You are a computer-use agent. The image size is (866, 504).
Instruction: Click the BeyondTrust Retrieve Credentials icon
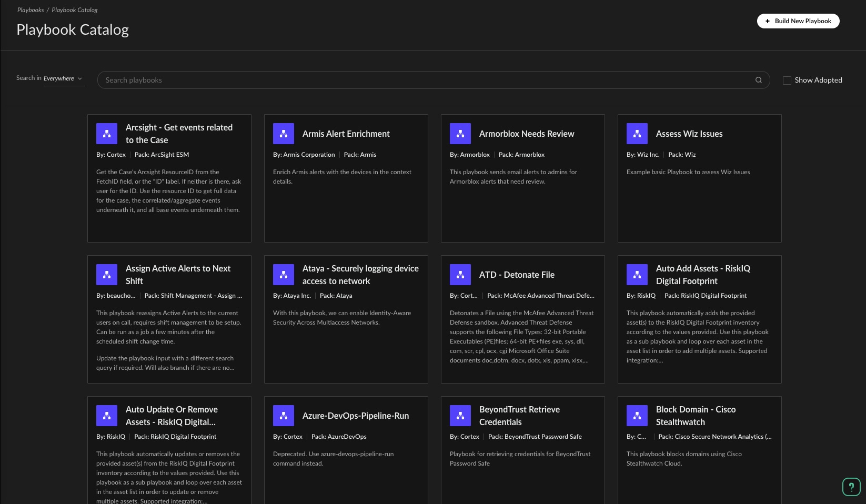tap(460, 416)
